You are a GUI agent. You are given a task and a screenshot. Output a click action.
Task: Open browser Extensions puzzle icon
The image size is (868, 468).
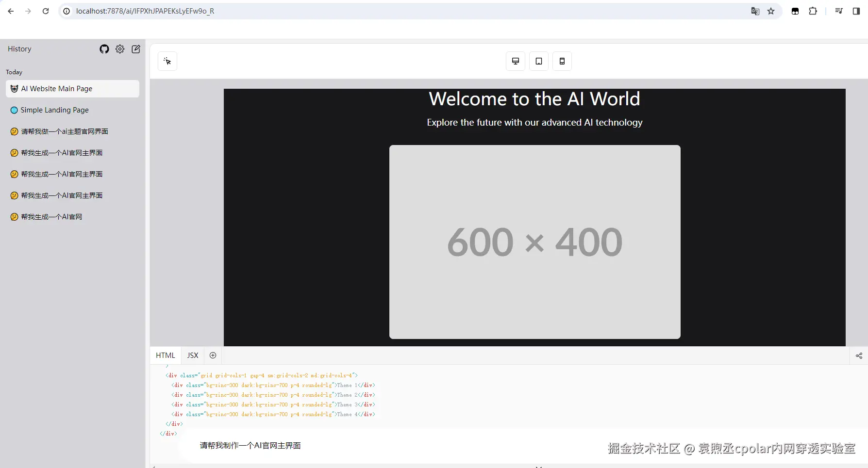tap(813, 11)
